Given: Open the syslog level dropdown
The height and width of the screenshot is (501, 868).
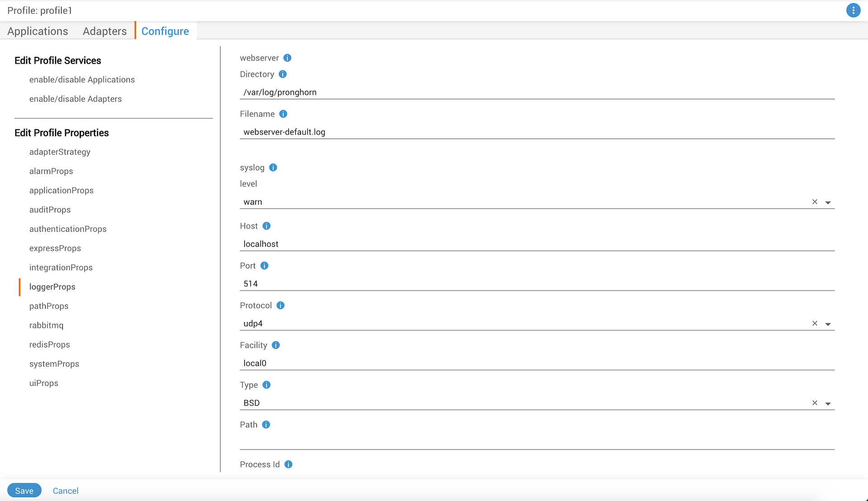Looking at the screenshot, I should point(829,202).
